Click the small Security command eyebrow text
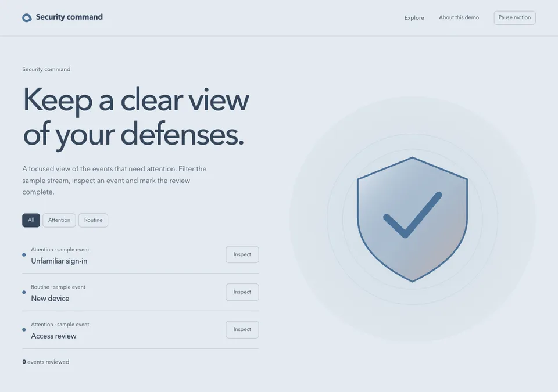This screenshot has height=392, width=558. 46,69
